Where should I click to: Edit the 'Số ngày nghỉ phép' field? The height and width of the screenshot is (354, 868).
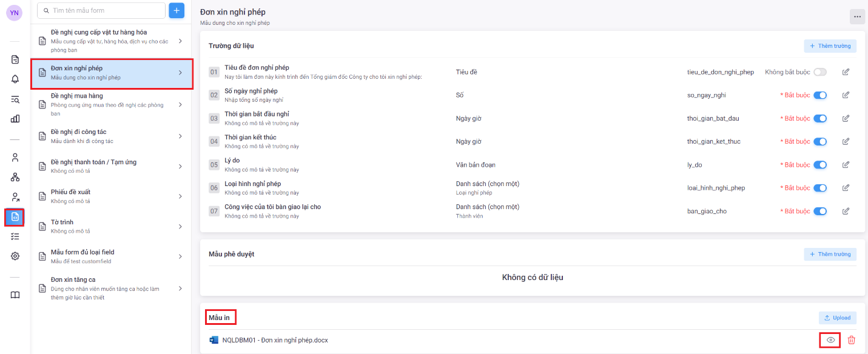click(846, 95)
